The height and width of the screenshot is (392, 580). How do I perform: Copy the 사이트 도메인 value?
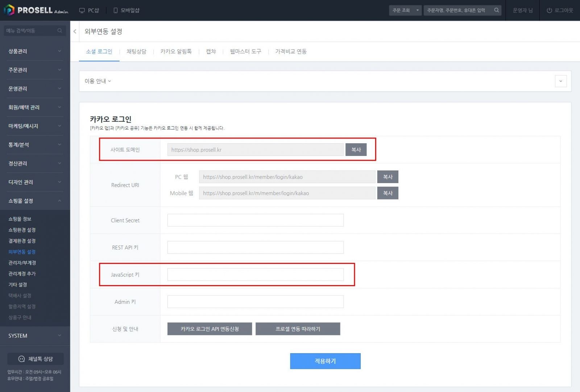pos(356,150)
